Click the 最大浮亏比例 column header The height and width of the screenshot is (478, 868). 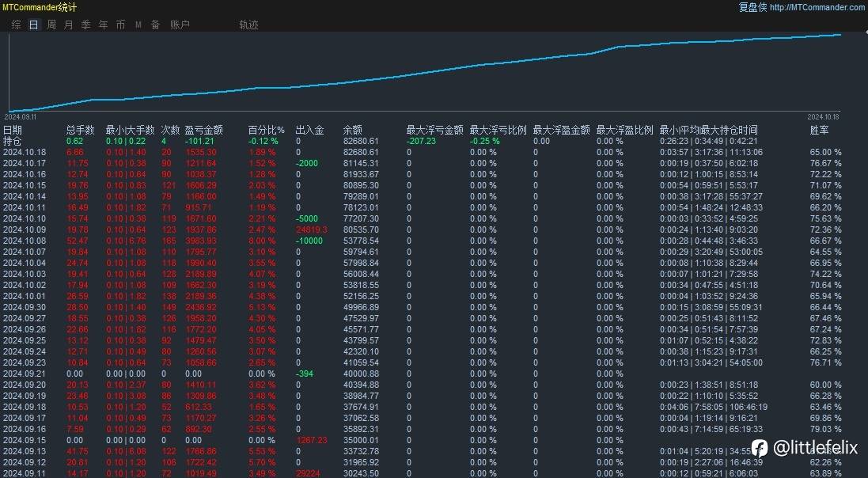pos(498,130)
